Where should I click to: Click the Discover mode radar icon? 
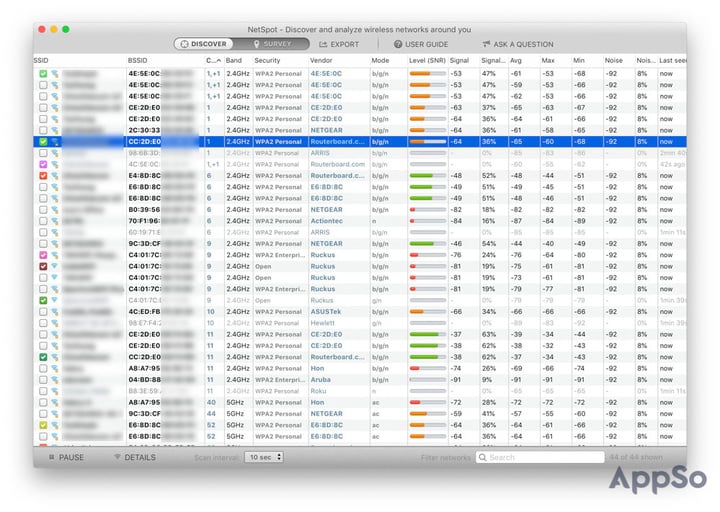click(x=184, y=44)
